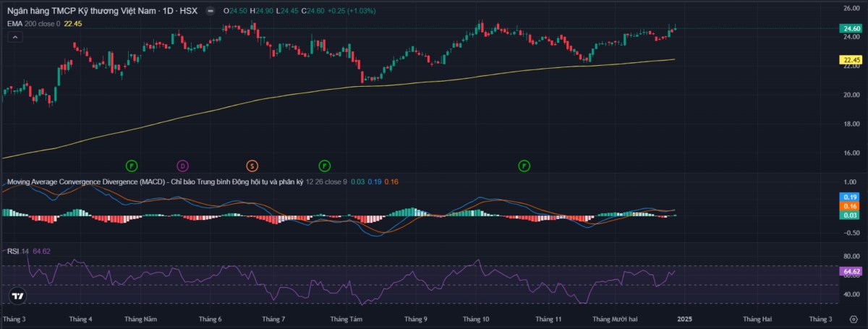Click the orange S split event marker
The height and width of the screenshot is (329, 868).
(x=252, y=166)
